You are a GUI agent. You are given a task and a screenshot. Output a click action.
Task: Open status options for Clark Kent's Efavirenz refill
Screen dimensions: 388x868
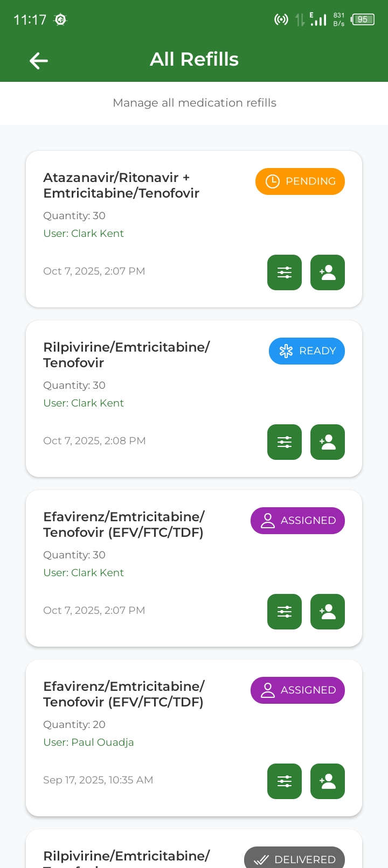[x=285, y=612]
